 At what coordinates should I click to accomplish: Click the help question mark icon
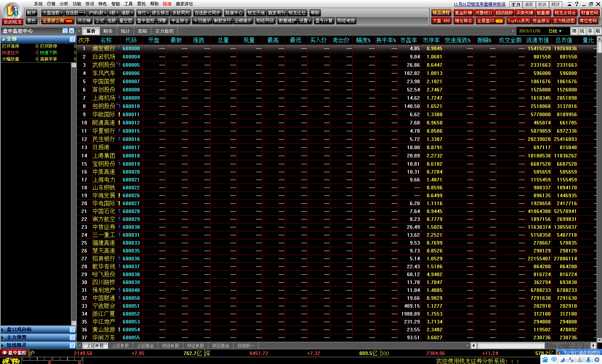(x=577, y=4)
